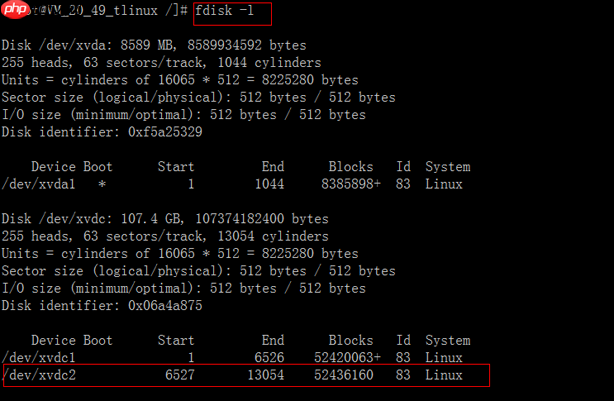Click the Blocks value 8385898+
Screen dimensions: 614x401
click(x=350, y=184)
